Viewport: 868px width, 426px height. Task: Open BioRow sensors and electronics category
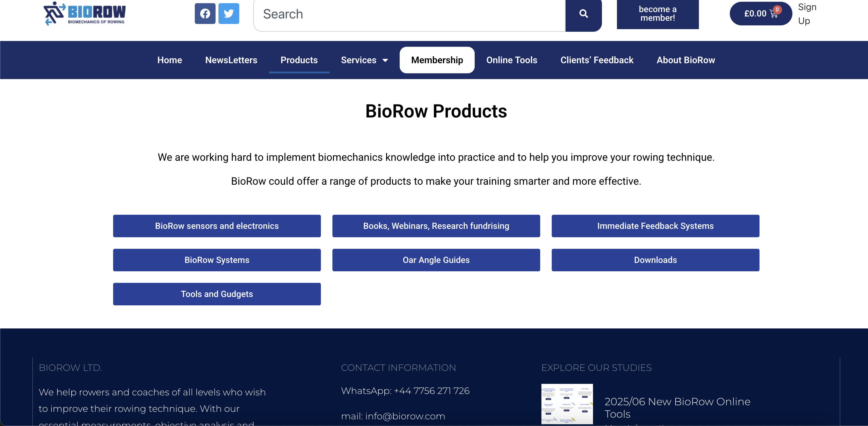click(x=217, y=226)
